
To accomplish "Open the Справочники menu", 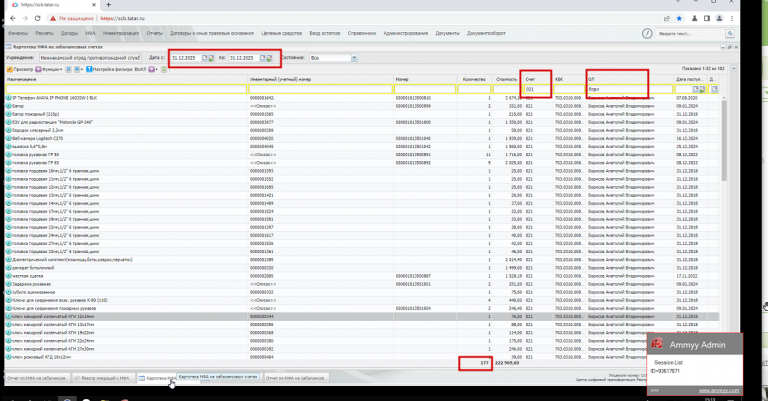I will click(x=361, y=33).
